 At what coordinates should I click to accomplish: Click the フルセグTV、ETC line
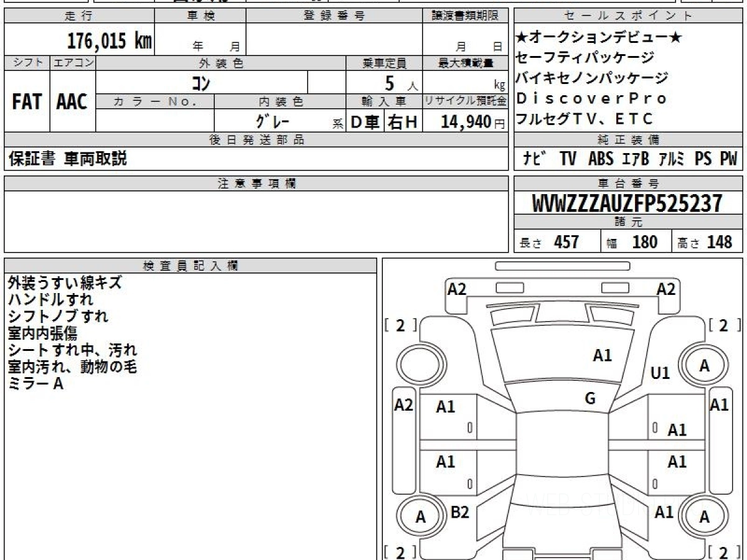tap(585, 118)
